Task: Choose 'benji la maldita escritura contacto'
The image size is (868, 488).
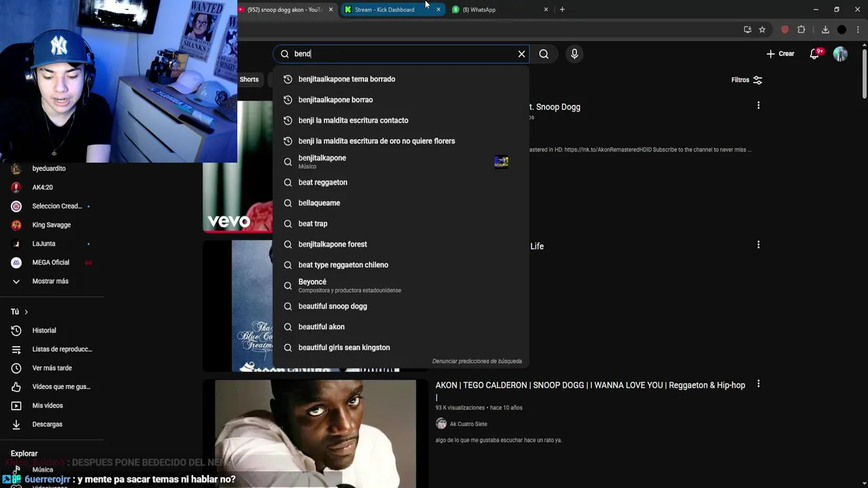Action: point(400,121)
